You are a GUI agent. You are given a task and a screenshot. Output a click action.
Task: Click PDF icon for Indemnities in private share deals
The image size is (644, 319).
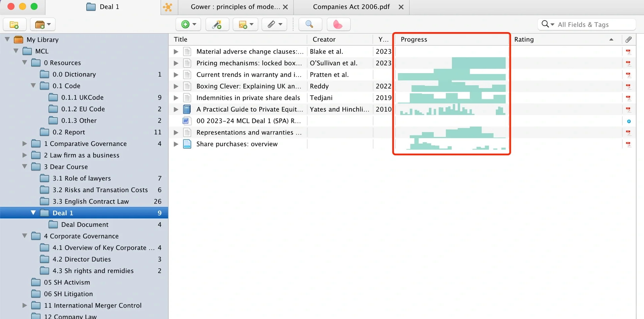[629, 98]
